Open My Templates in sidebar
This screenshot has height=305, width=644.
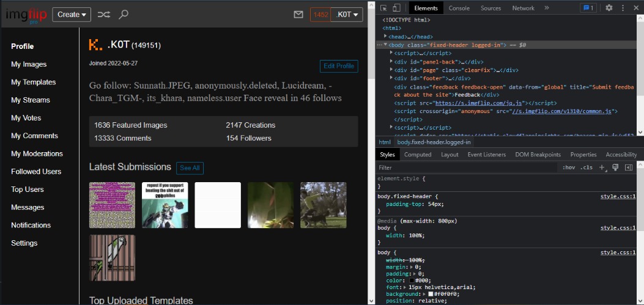(33, 82)
